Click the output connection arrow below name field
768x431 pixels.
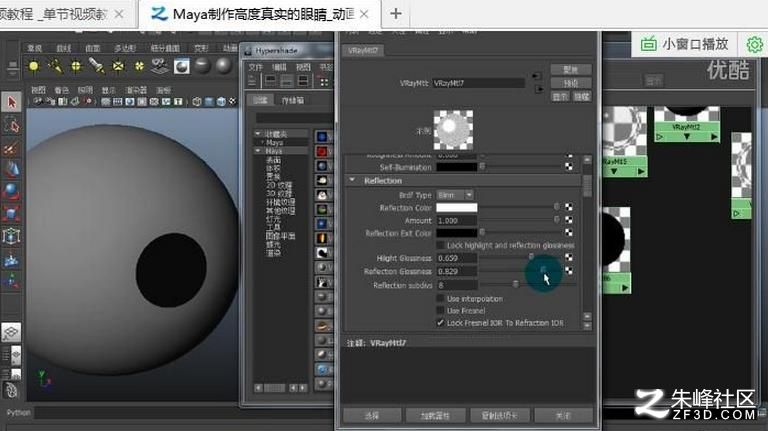(x=539, y=89)
